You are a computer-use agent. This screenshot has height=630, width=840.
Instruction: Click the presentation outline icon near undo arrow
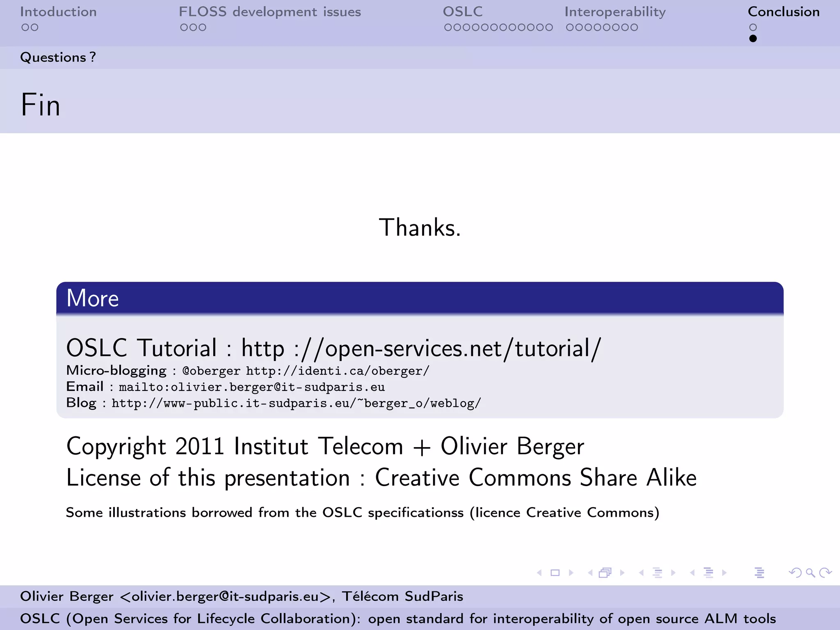point(759,573)
